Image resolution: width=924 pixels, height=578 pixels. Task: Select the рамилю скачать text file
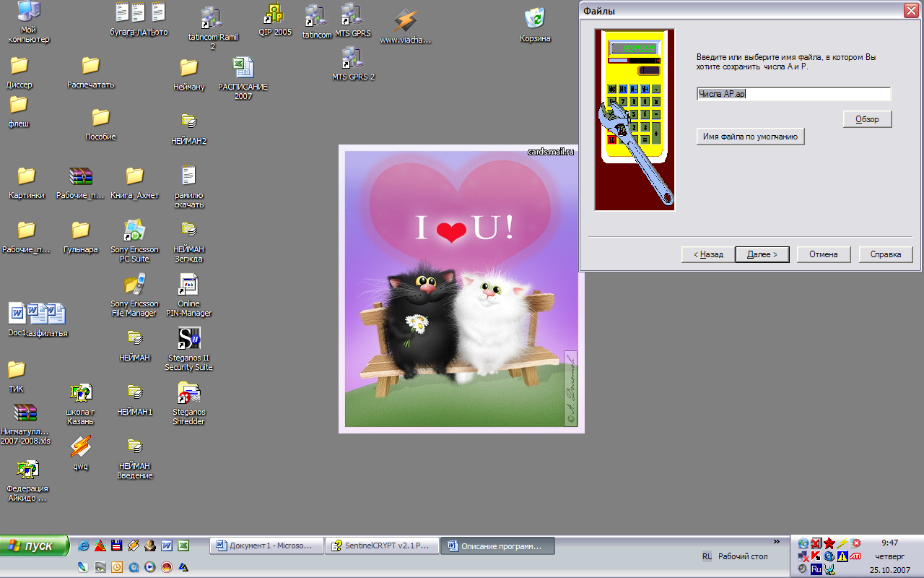pos(188,186)
